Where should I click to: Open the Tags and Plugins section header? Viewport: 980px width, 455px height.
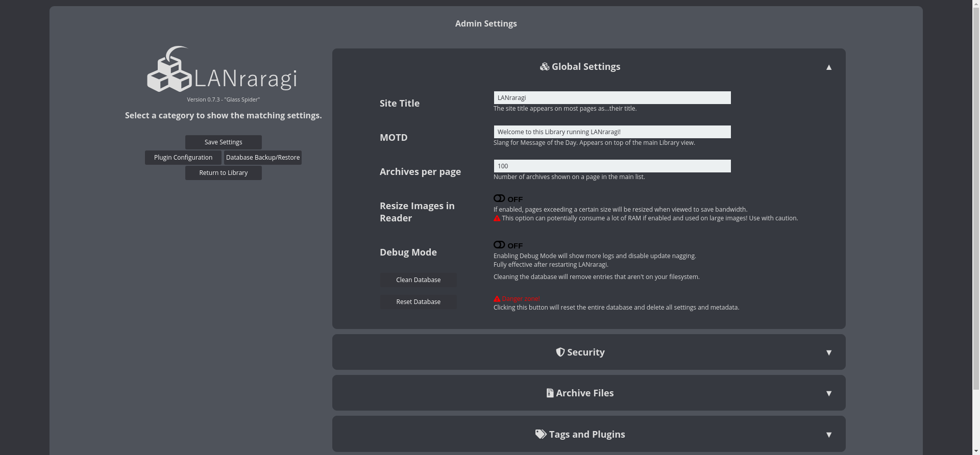coord(589,434)
